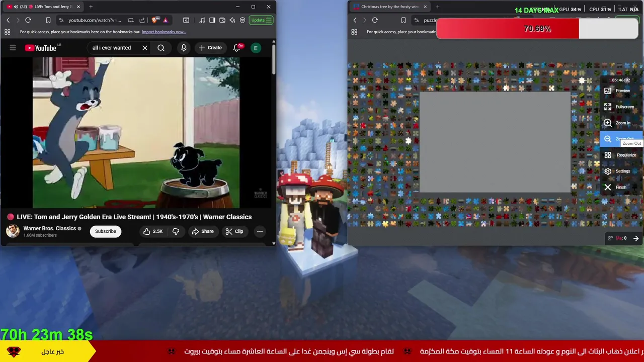
Task: Clip the Tom and Jerry live stream
Action: point(234,231)
